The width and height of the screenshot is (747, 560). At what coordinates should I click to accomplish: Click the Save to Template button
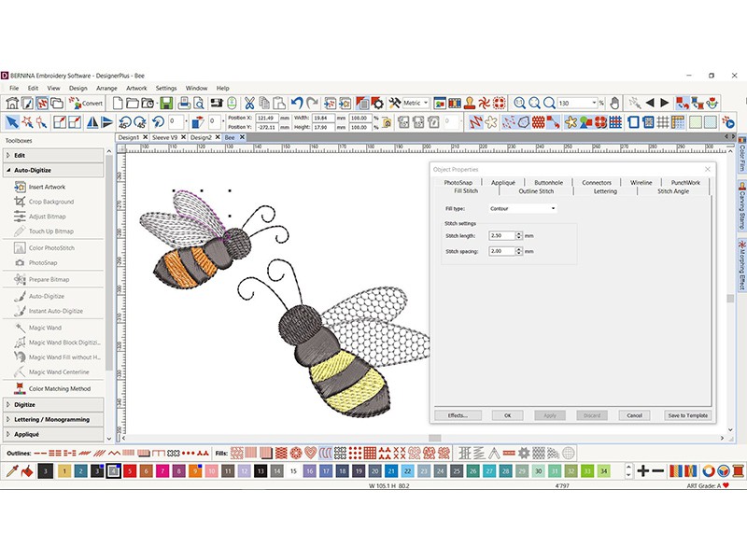pos(687,415)
